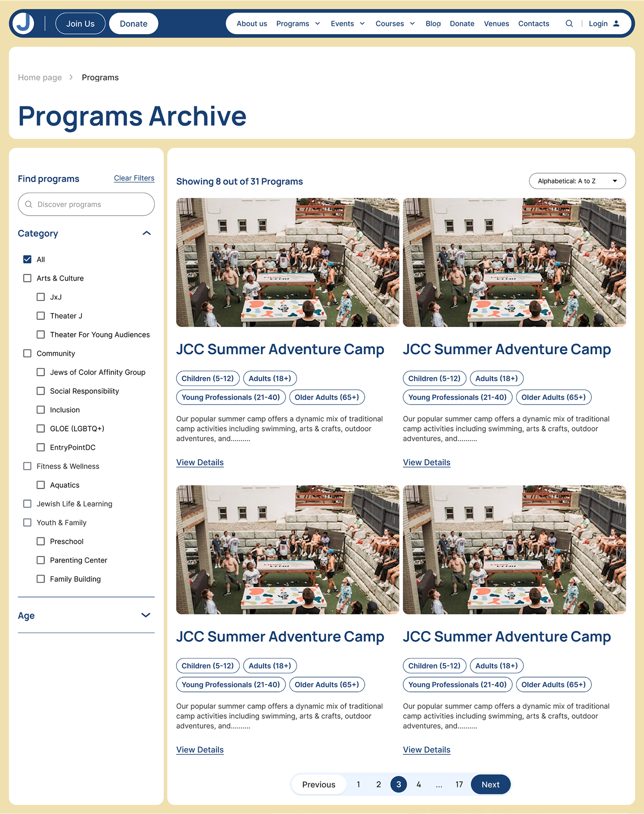Viewport: 644px width, 814px height.
Task: Click the J logo in header
Action: pyautogui.click(x=23, y=23)
